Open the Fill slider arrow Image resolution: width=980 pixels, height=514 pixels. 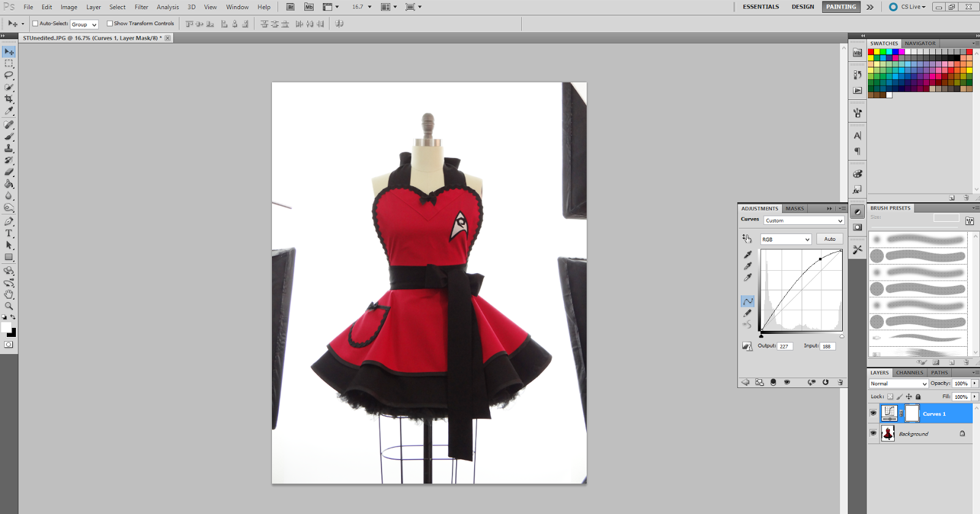click(x=974, y=396)
